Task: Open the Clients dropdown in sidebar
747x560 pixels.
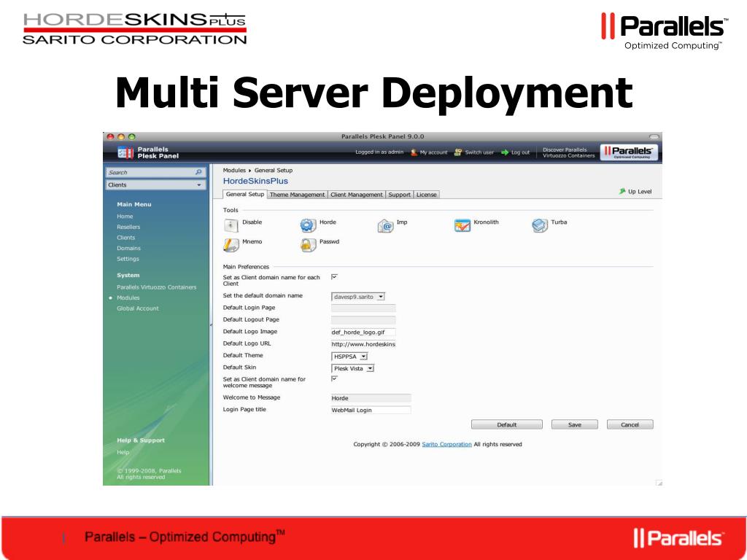Action: coord(156,184)
